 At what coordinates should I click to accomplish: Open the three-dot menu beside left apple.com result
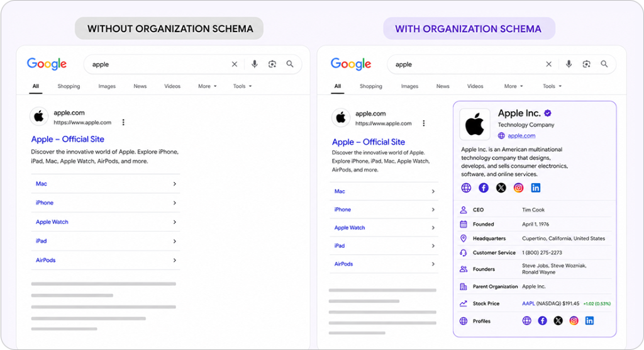pyautogui.click(x=123, y=122)
